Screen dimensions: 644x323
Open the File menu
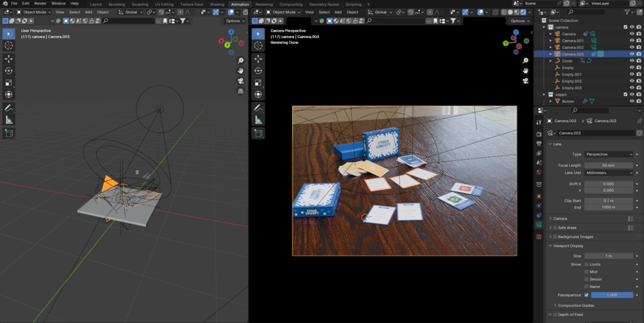14,3
